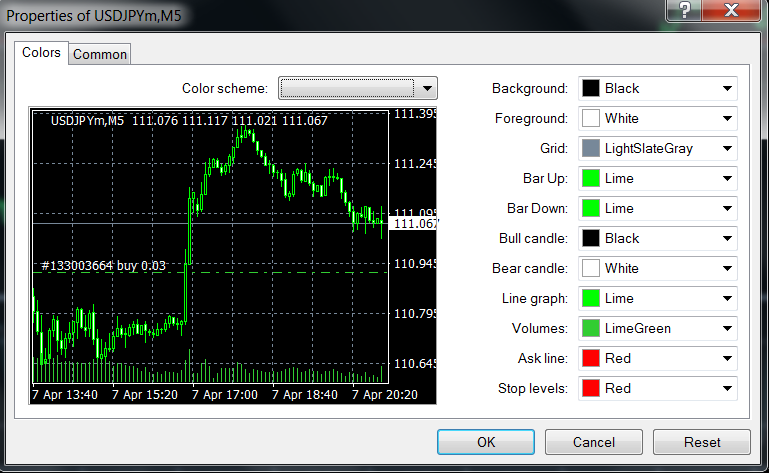
Task: Select the Colors tab
Action: [43, 53]
